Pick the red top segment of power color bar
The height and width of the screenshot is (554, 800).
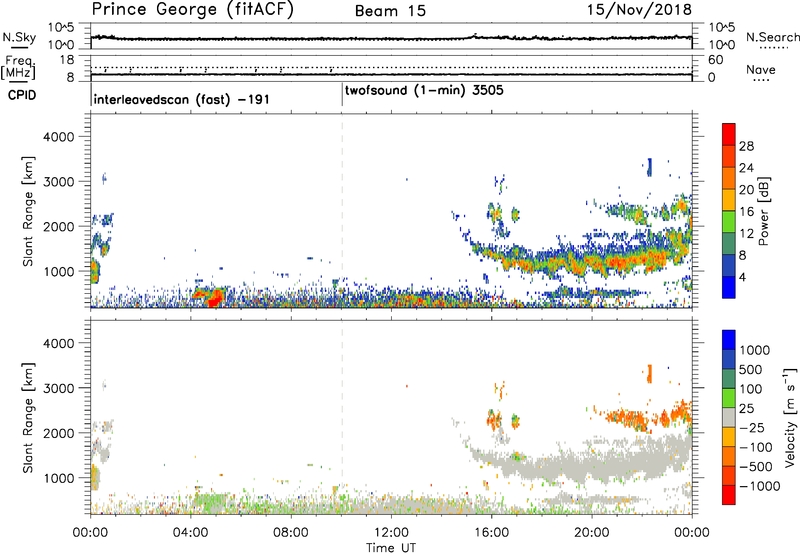(729, 135)
